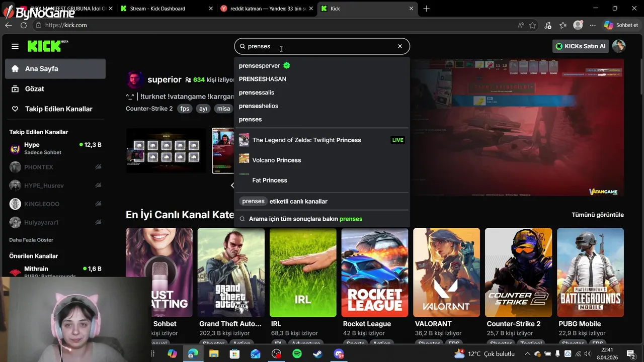Open Counter-Strike 2 category card
The height and width of the screenshot is (362, 644).
519,273
